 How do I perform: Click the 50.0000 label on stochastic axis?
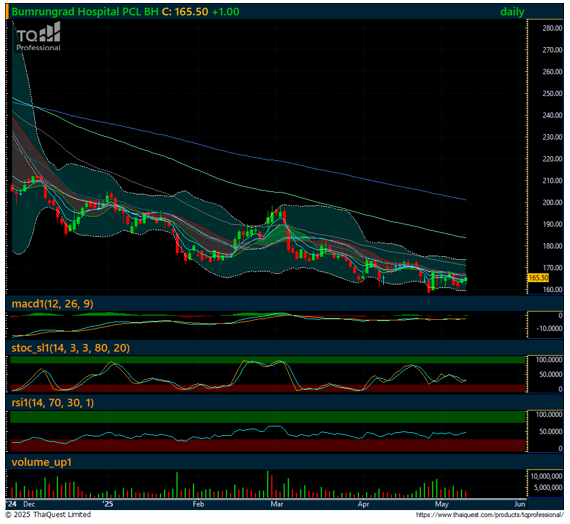[551, 375]
